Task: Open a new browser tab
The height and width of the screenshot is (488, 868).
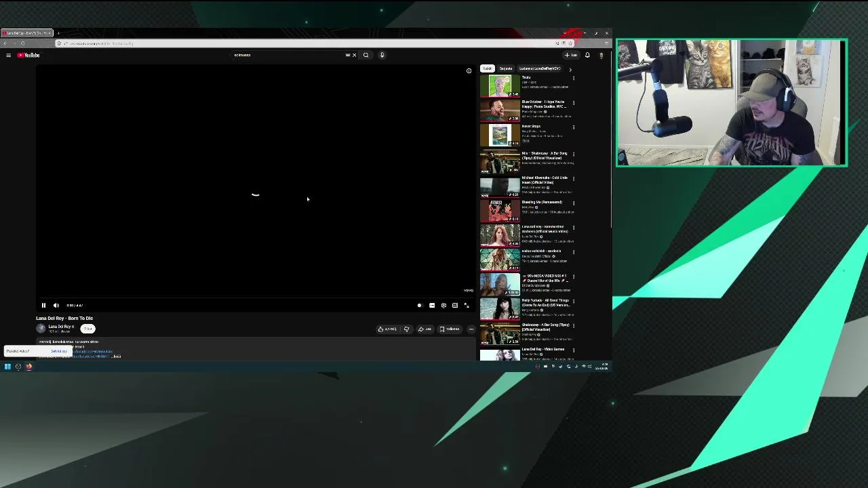Action: click(58, 33)
